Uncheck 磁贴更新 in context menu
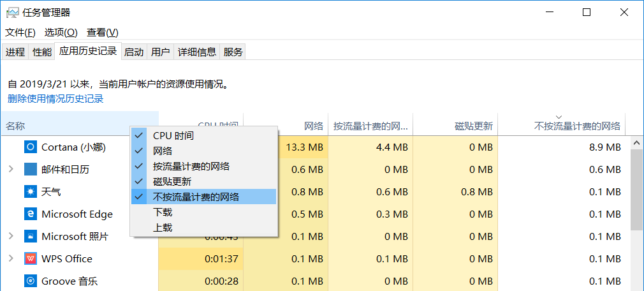Image resolution: width=644 pixels, height=291 pixels. pyautogui.click(x=203, y=181)
